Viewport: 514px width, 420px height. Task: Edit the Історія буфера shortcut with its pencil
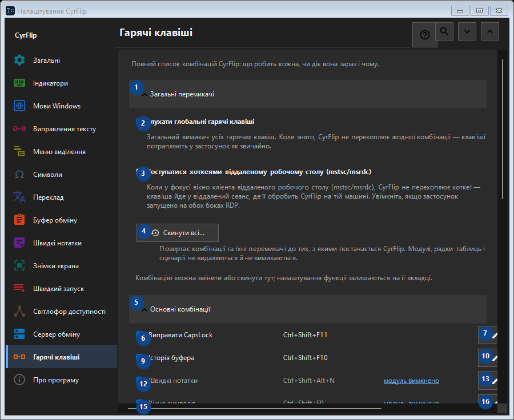pyautogui.click(x=488, y=358)
